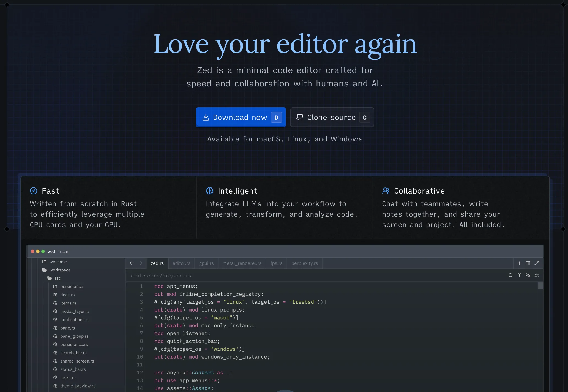This screenshot has width=568, height=392.
Task: Split the pane with split icon
Action: point(528,263)
